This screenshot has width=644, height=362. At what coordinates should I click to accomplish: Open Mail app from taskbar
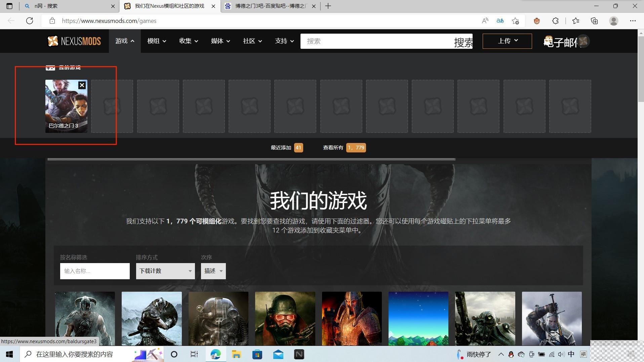[278, 354]
